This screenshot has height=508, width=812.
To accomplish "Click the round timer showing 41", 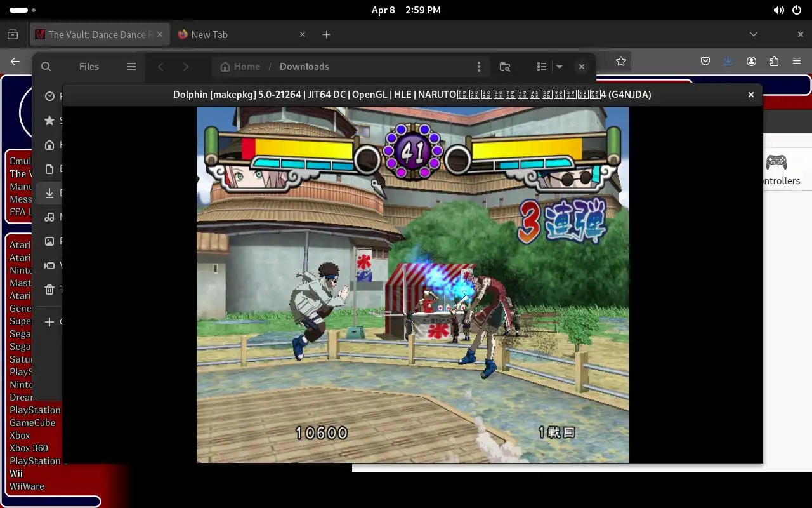I will tap(412, 151).
